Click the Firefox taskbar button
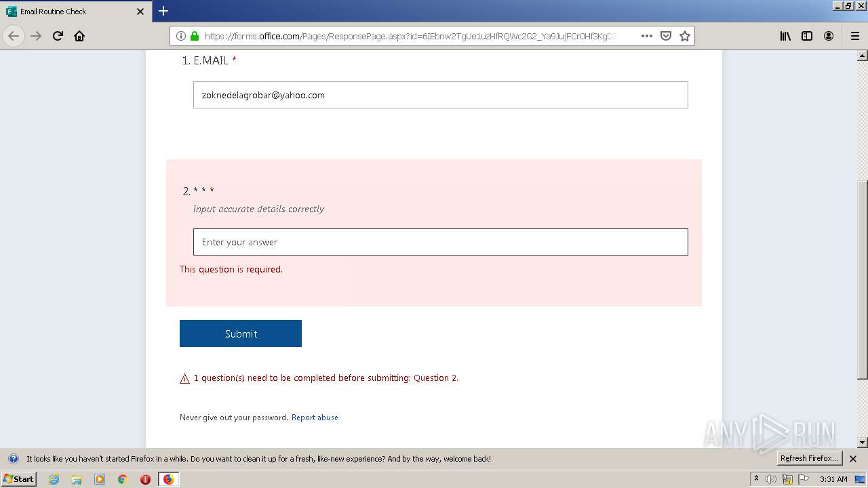The height and width of the screenshot is (488, 868). tap(168, 479)
